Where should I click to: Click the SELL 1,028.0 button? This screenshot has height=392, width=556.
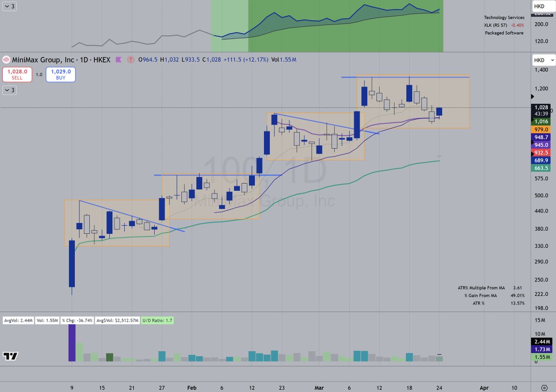click(17, 75)
